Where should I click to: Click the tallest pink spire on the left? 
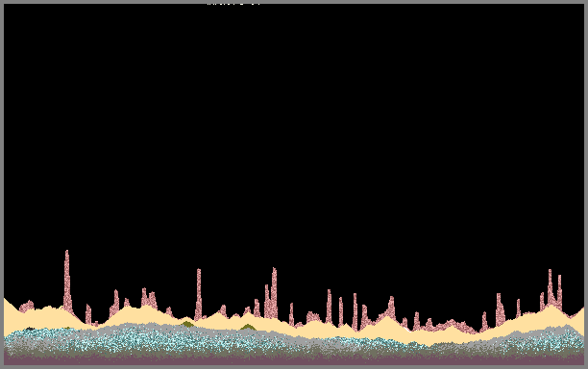coord(67,282)
